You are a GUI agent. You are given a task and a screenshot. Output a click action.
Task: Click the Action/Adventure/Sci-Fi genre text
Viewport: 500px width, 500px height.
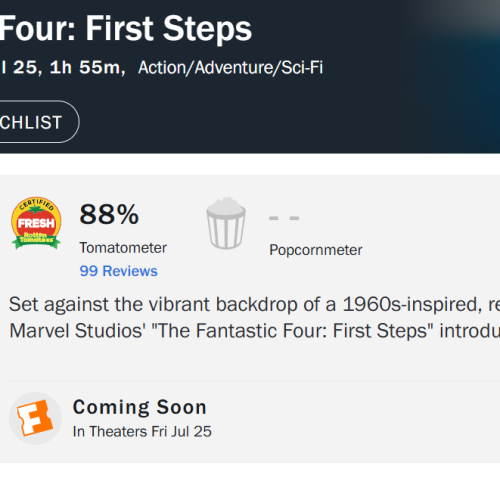230,68
